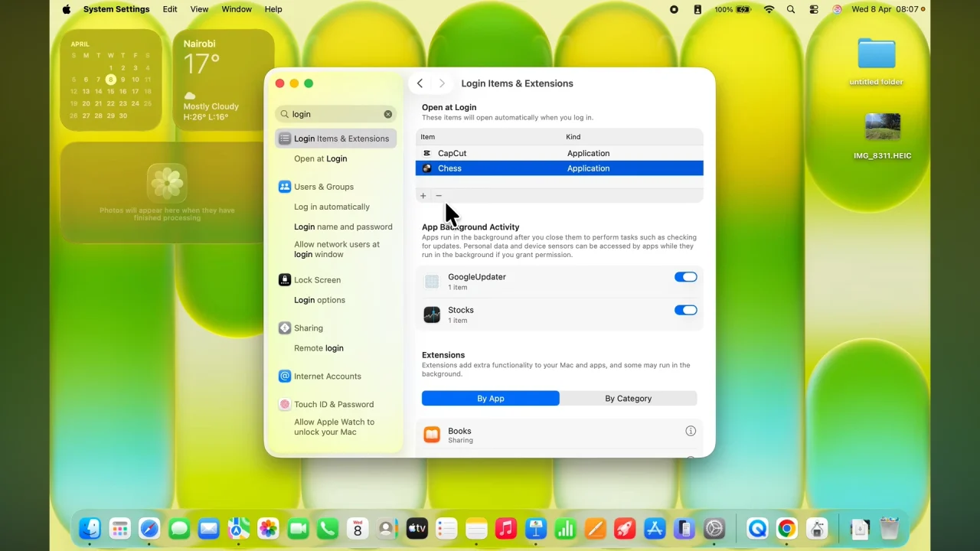The height and width of the screenshot is (551, 980).
Task: Clear the login search field with the x
Action: tap(388, 113)
